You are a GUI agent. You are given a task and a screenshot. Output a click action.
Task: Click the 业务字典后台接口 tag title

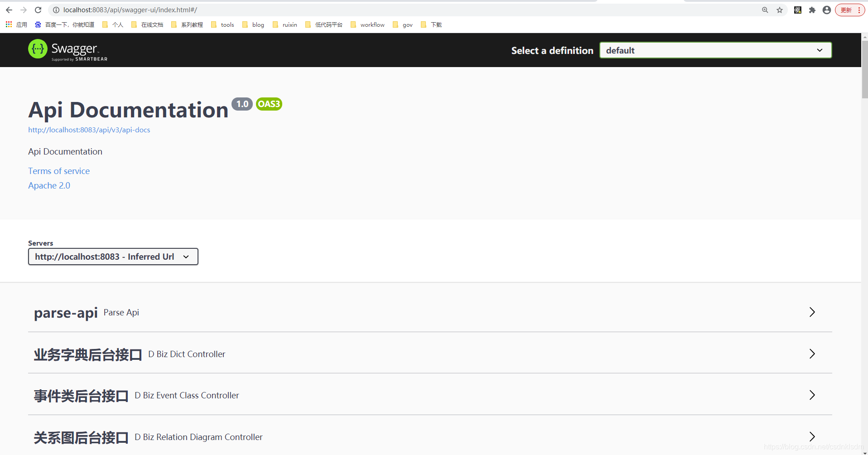(x=88, y=354)
